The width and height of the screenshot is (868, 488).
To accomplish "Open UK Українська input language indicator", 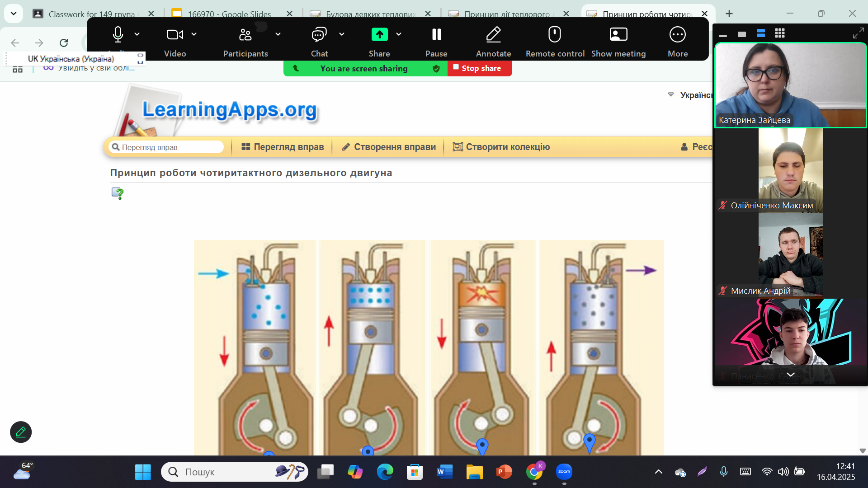I will click(x=71, y=59).
